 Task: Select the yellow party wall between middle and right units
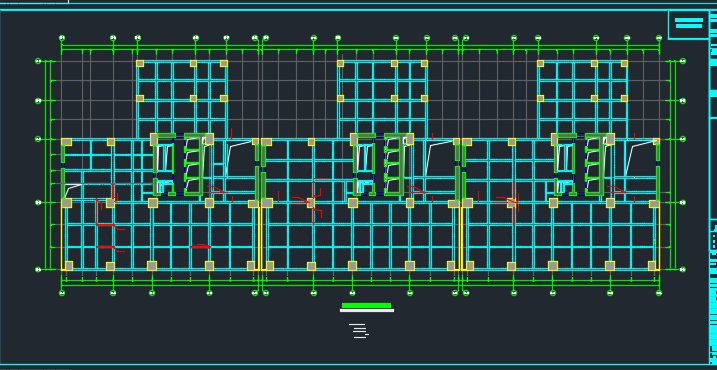[x=460, y=238]
